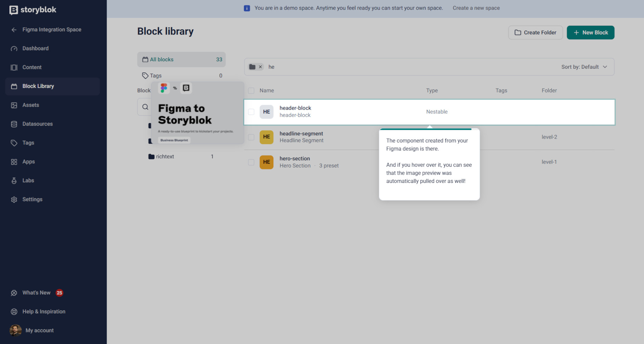Toggle checkbox for hero-section row

[x=251, y=162]
